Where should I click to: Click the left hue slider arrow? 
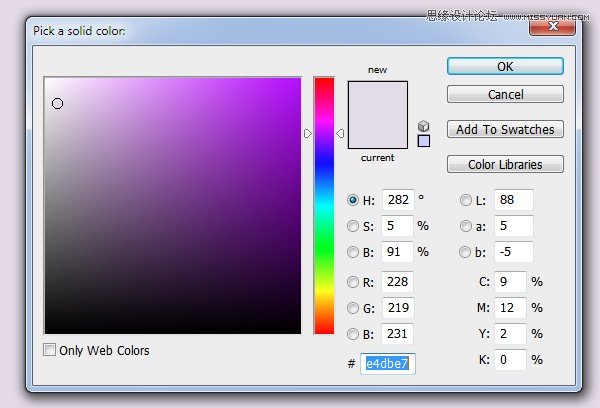[x=308, y=133]
